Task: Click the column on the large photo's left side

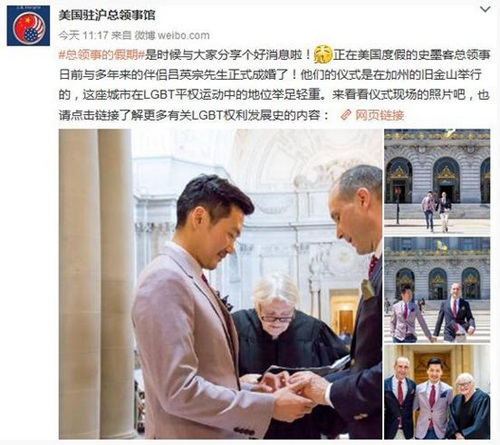Action: point(97,284)
